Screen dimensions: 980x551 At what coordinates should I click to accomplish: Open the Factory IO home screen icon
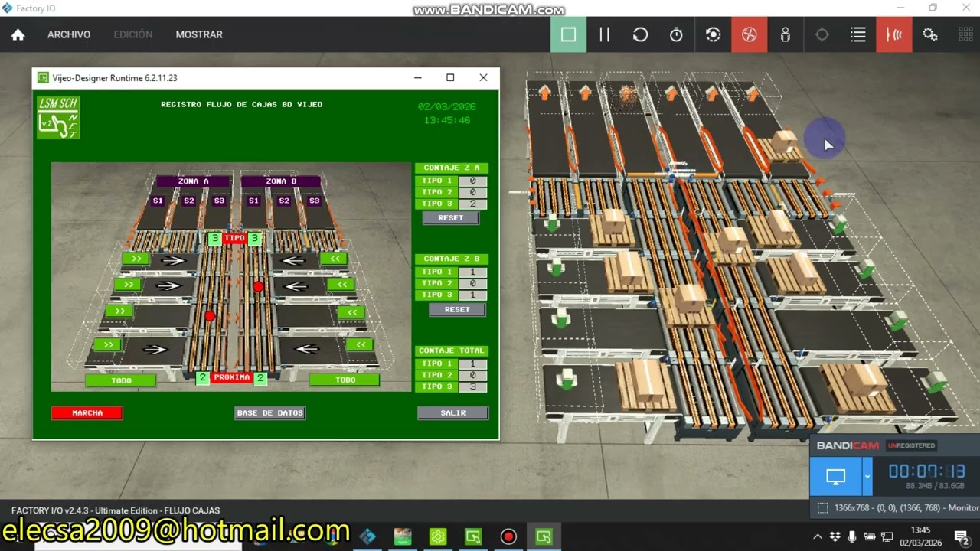pyautogui.click(x=18, y=34)
